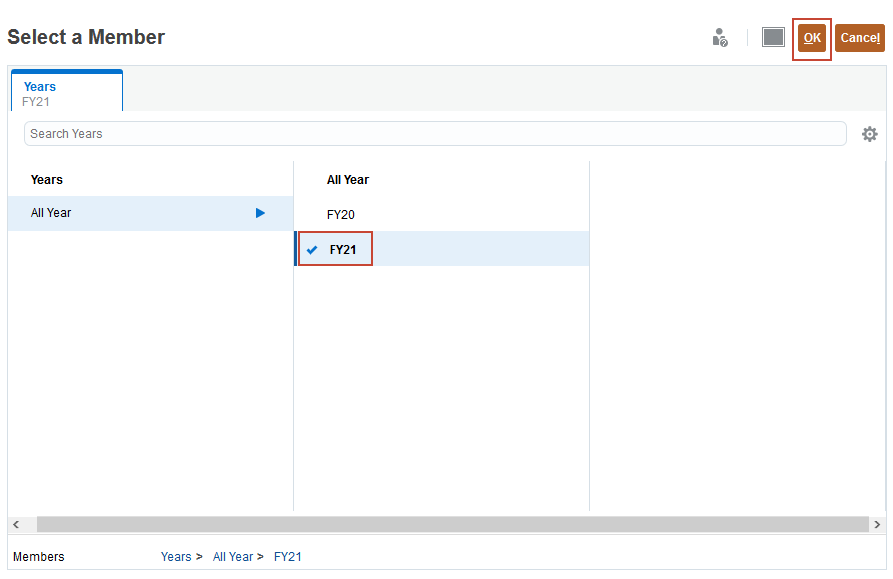Click the All Year column header
The image size is (893, 579).
coord(348,180)
